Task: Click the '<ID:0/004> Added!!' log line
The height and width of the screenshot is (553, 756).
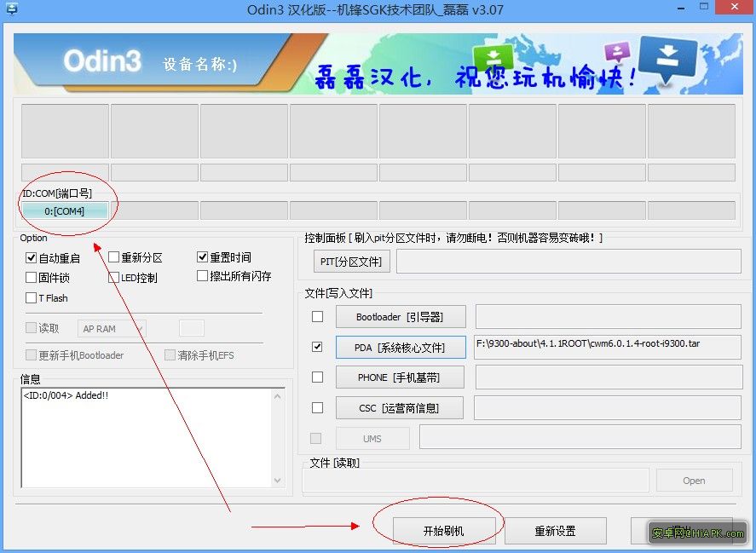Action: click(66, 395)
